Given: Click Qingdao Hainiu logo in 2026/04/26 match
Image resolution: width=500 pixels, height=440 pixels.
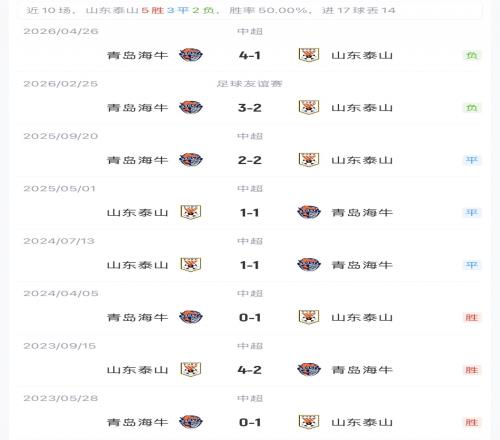Looking at the screenshot, I should tap(191, 55).
